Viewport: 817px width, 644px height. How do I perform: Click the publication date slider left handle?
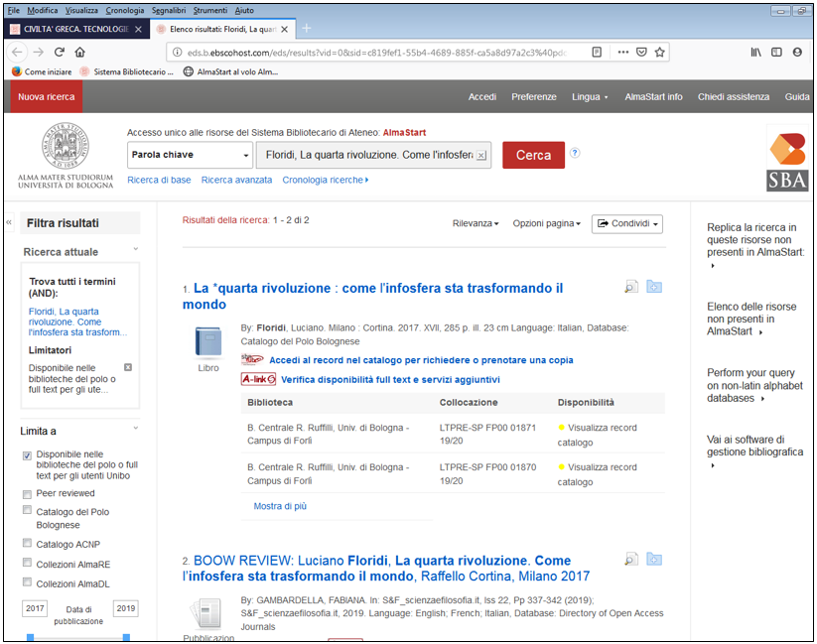[x=31, y=636]
